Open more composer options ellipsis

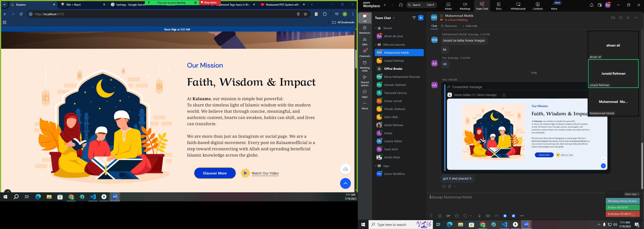point(522,216)
